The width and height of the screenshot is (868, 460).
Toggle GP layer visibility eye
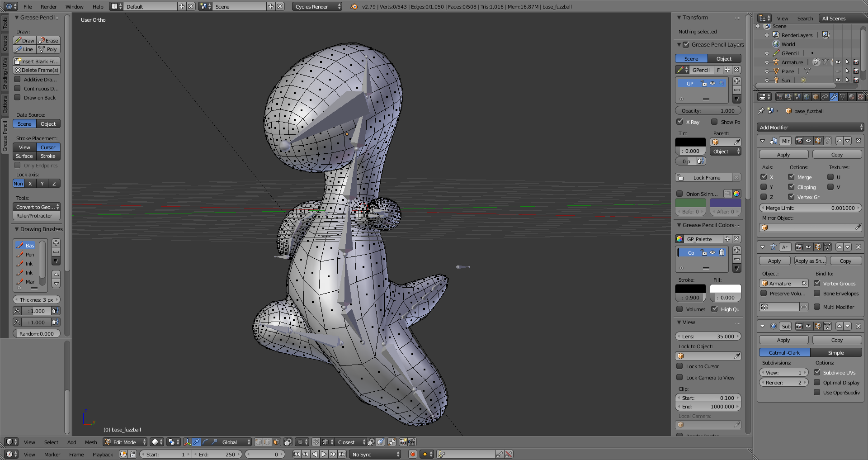712,83
